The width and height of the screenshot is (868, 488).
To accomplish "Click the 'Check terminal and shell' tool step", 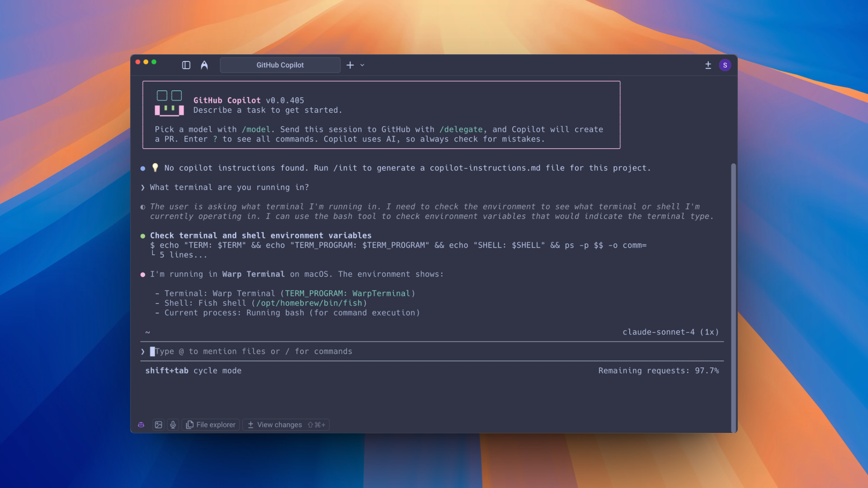I will tap(260, 235).
